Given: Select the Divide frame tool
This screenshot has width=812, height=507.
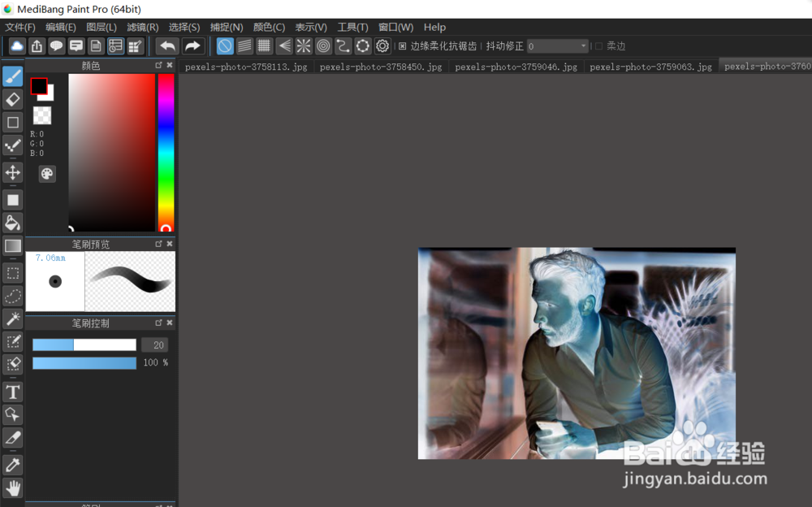Looking at the screenshot, I should click(x=13, y=438).
